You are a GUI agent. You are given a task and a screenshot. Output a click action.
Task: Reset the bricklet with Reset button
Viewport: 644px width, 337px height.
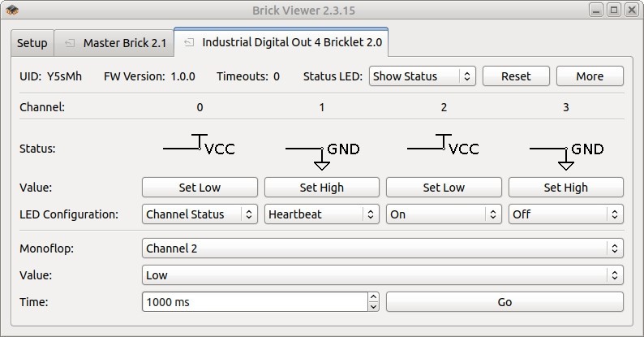point(516,76)
